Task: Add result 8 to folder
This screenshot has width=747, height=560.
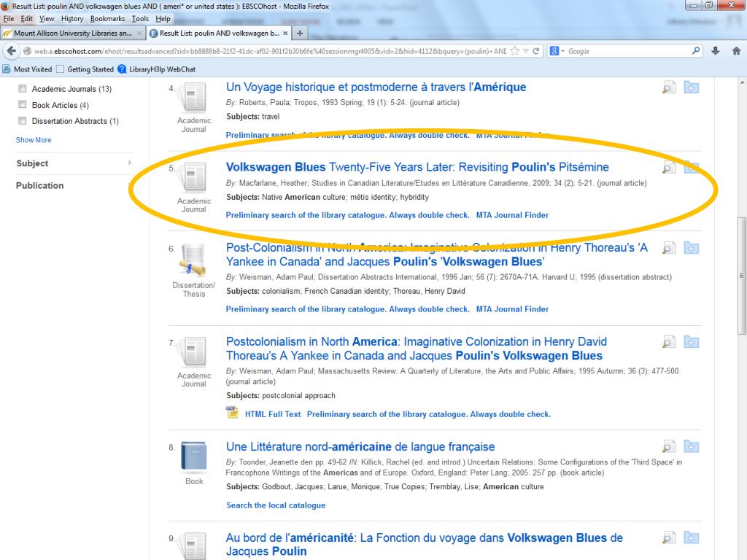Action: pos(691,447)
